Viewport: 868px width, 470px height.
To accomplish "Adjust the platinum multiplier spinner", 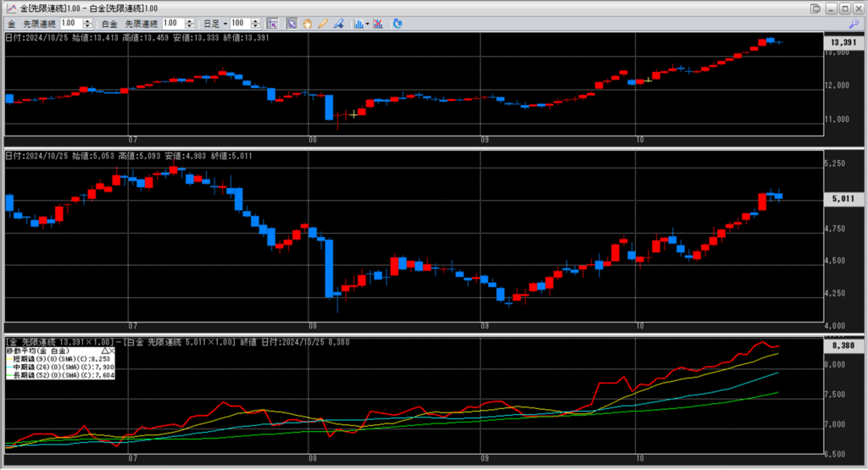I will click(199, 23).
